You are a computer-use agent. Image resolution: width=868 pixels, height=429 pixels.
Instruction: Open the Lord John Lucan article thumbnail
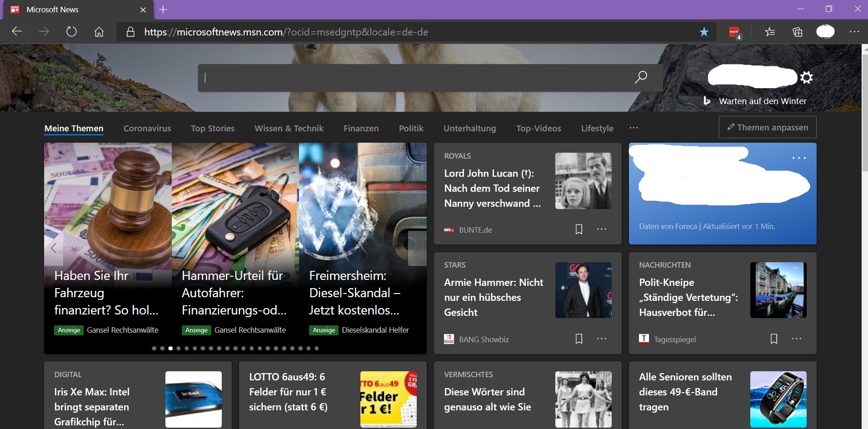pos(583,181)
